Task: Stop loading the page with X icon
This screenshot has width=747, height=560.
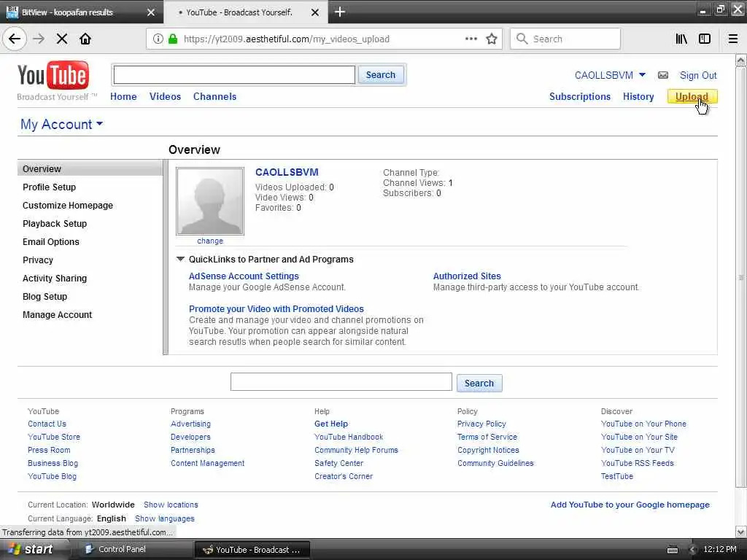Action: tap(62, 39)
